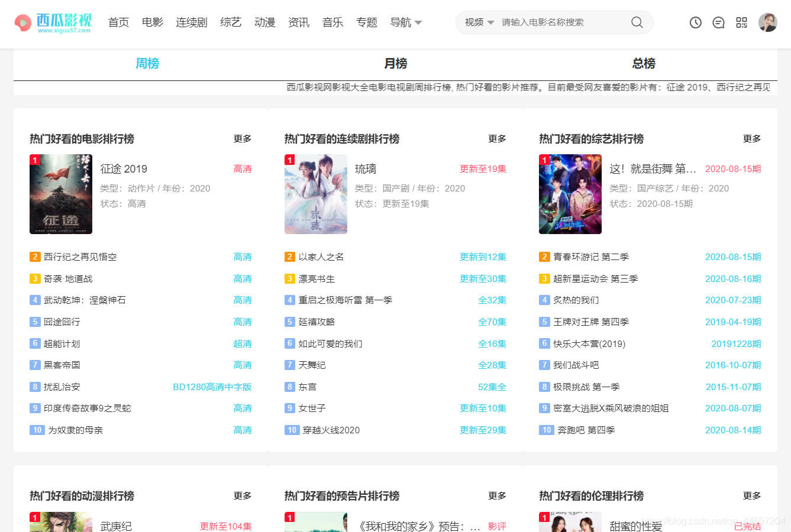Open 超能计划 movie entry
The height and width of the screenshot is (532, 791).
(62, 343)
